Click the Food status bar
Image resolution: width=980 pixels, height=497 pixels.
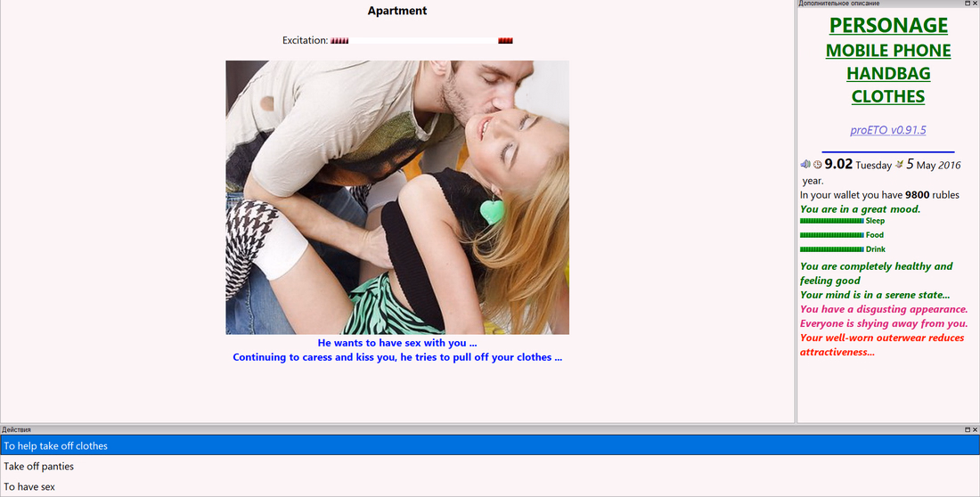tap(832, 235)
